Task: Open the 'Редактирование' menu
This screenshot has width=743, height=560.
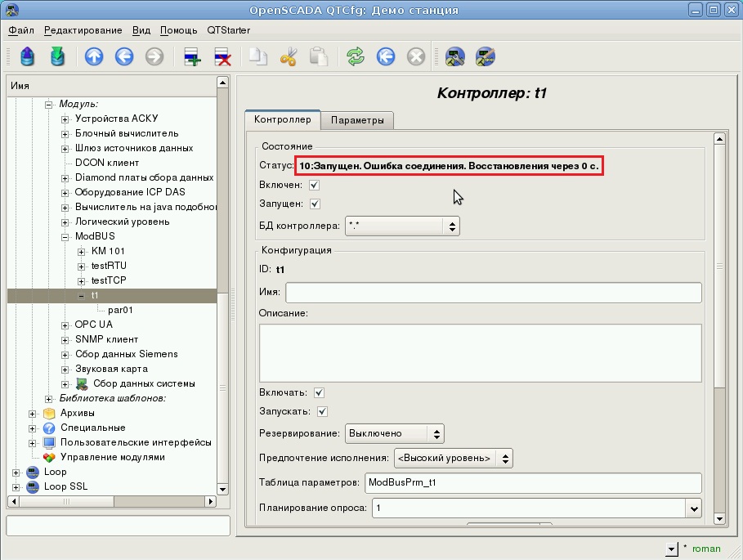Action: coord(83,30)
